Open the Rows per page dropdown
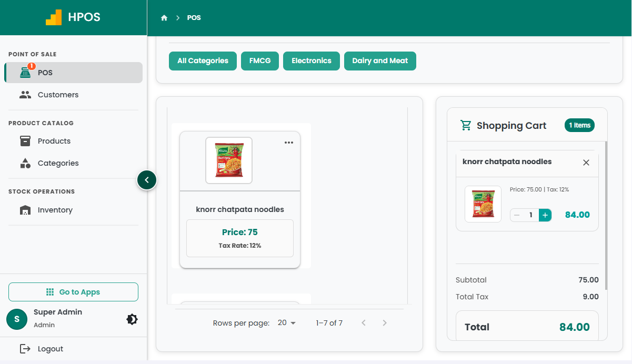The image size is (632, 364). 287,323
